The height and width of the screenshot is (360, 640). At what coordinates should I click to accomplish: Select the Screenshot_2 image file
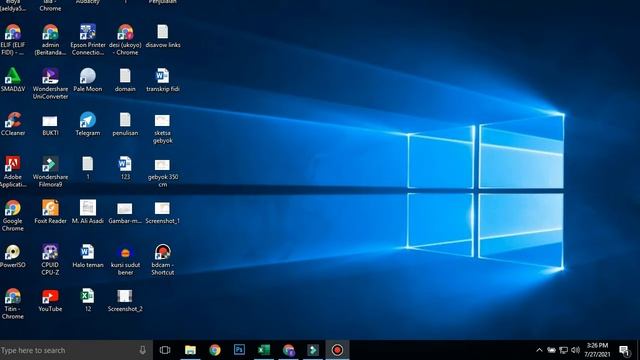coord(125,300)
